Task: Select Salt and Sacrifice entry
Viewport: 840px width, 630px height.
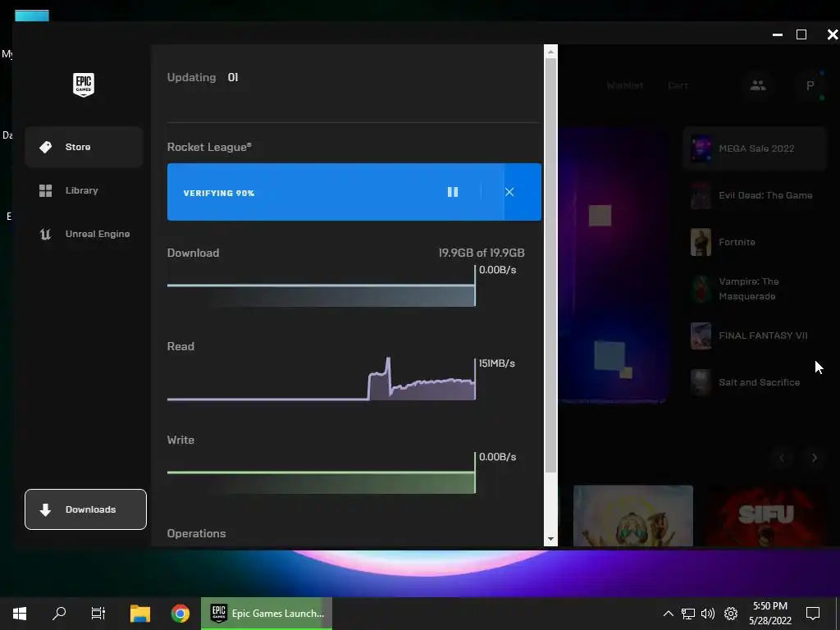Action: tap(755, 382)
